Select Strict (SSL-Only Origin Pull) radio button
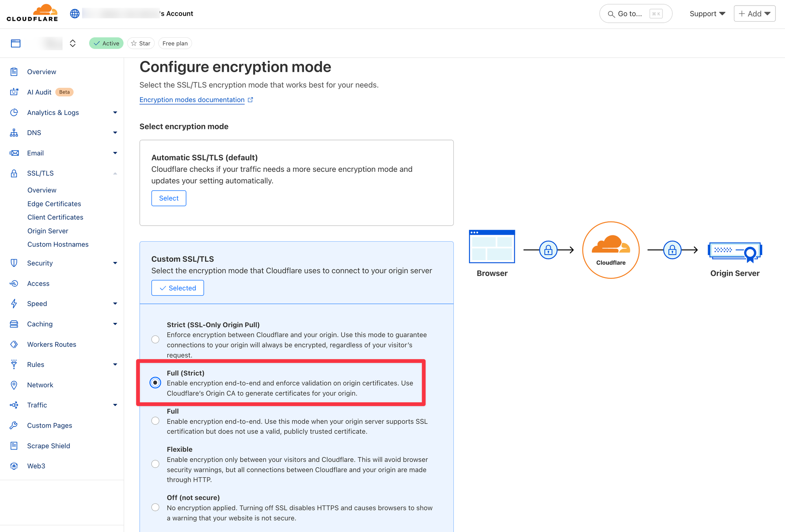The width and height of the screenshot is (785, 532). [x=155, y=339]
